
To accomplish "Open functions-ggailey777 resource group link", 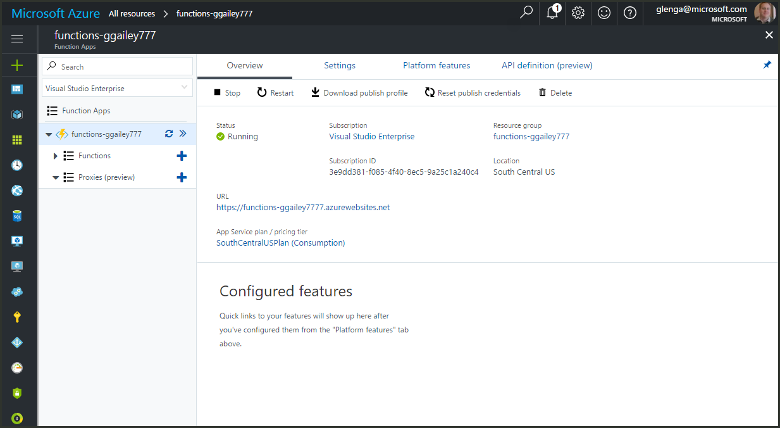I will tap(531, 136).
